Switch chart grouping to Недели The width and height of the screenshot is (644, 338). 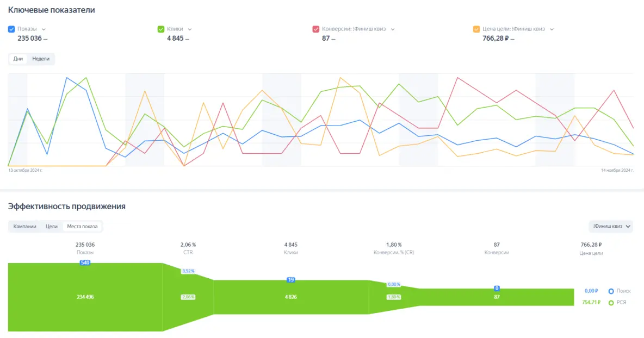tap(41, 59)
